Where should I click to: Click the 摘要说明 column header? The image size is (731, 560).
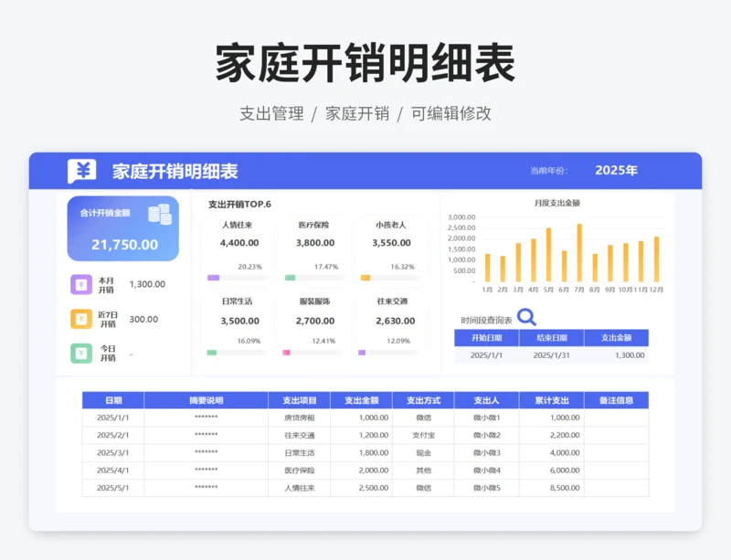pyautogui.click(x=207, y=400)
